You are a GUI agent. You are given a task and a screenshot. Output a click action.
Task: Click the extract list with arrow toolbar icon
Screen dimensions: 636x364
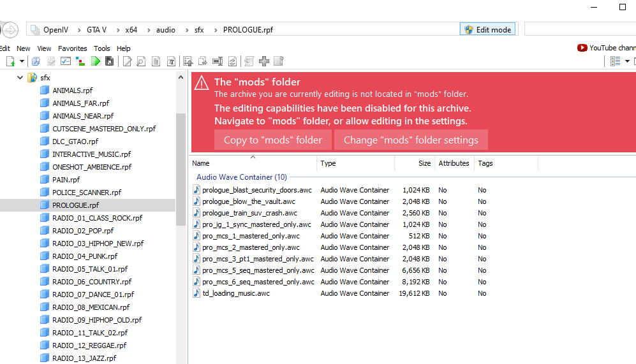tap(188, 61)
